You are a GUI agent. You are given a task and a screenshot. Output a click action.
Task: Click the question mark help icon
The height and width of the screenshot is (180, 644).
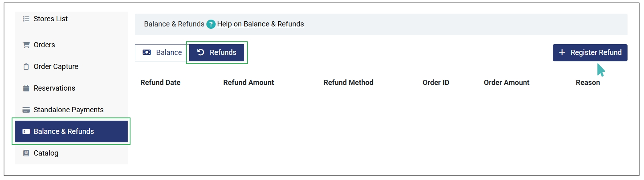pos(211,24)
